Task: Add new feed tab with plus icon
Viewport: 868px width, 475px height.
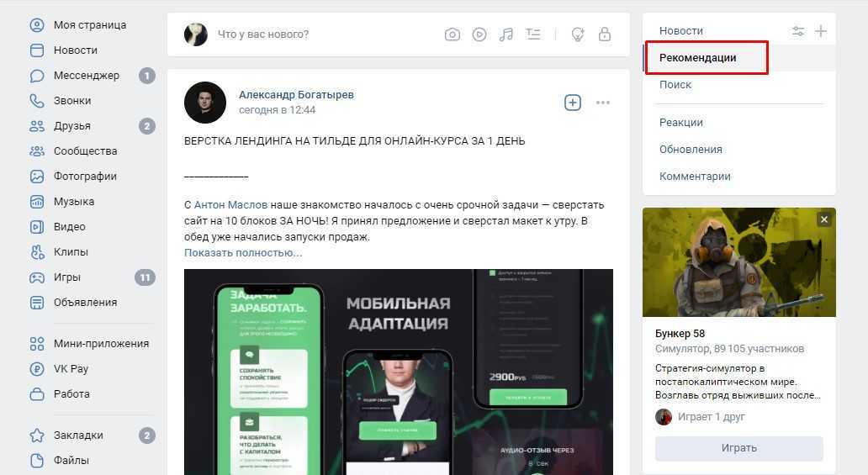Action: coord(821,31)
